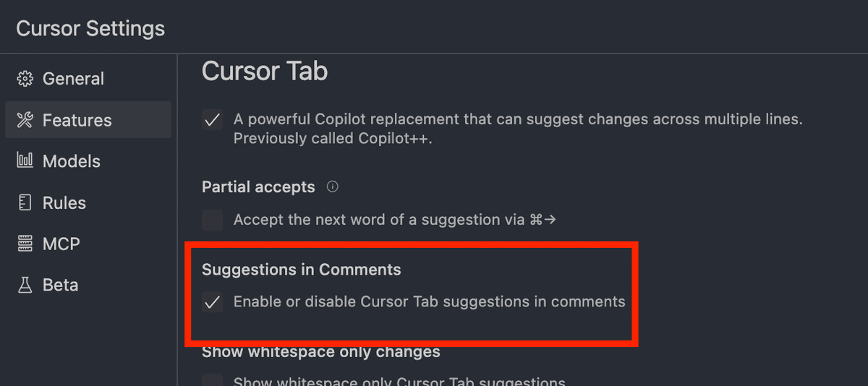Screen dimensions: 868x386
Task: Click the gear icon beside General
Action: click(x=25, y=79)
